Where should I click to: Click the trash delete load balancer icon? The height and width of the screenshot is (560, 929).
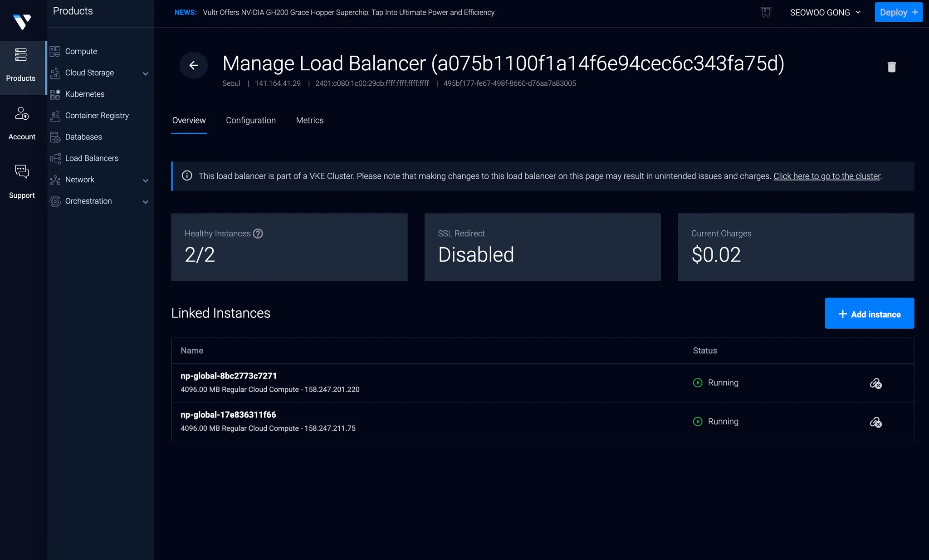[891, 67]
